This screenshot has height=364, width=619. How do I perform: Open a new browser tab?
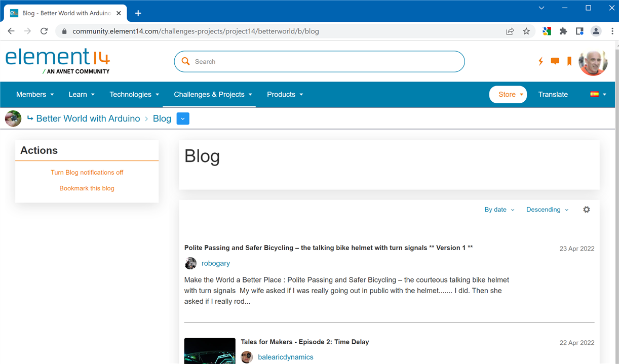pos(138,13)
